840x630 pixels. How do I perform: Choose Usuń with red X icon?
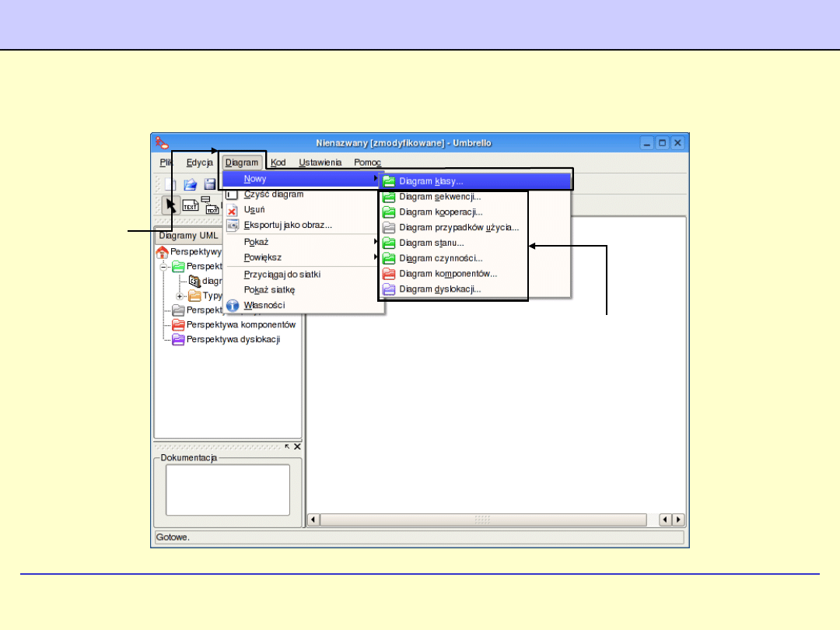(x=254, y=210)
